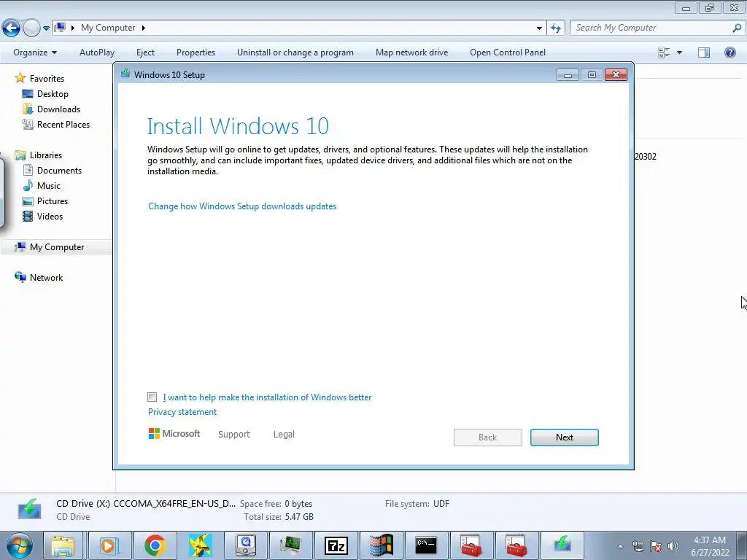Click Eject in the Explorer toolbar
This screenshot has height=560, width=747.
click(x=145, y=52)
